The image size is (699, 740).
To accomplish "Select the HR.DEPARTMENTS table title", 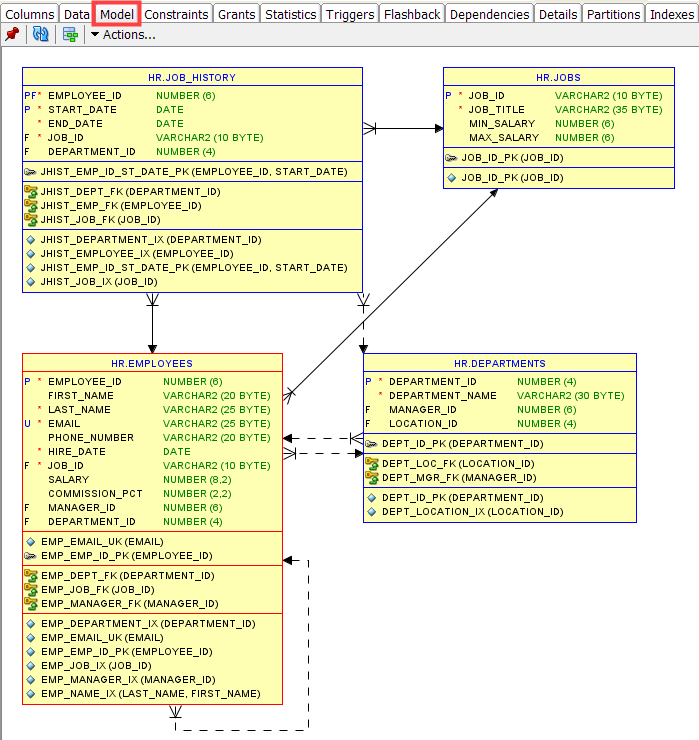I will tap(500, 363).
